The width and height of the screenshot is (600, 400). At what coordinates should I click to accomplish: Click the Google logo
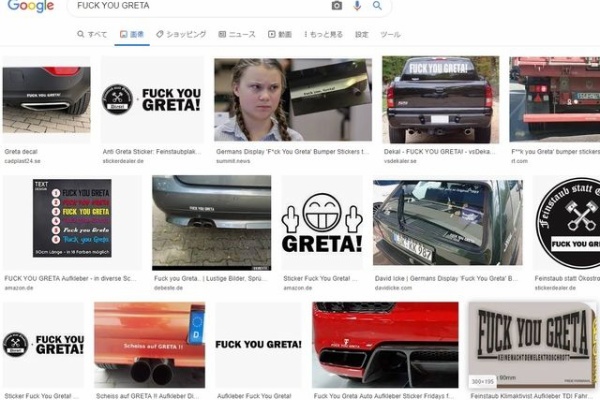pos(31,6)
